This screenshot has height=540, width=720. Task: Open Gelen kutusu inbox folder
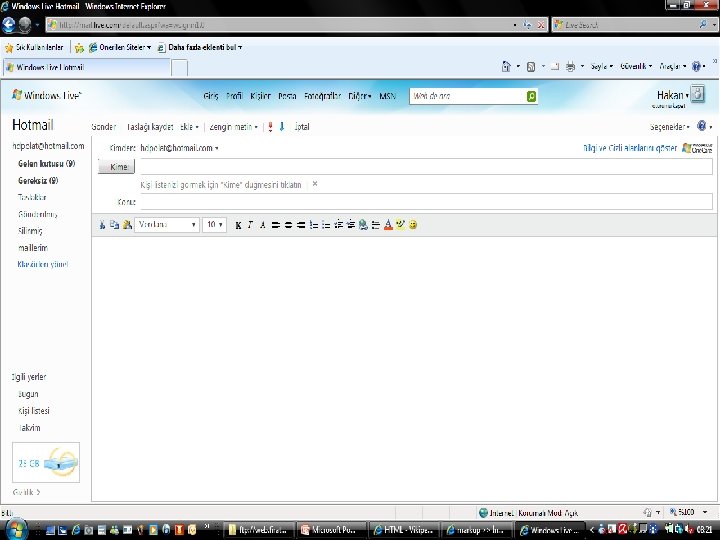pos(46,163)
